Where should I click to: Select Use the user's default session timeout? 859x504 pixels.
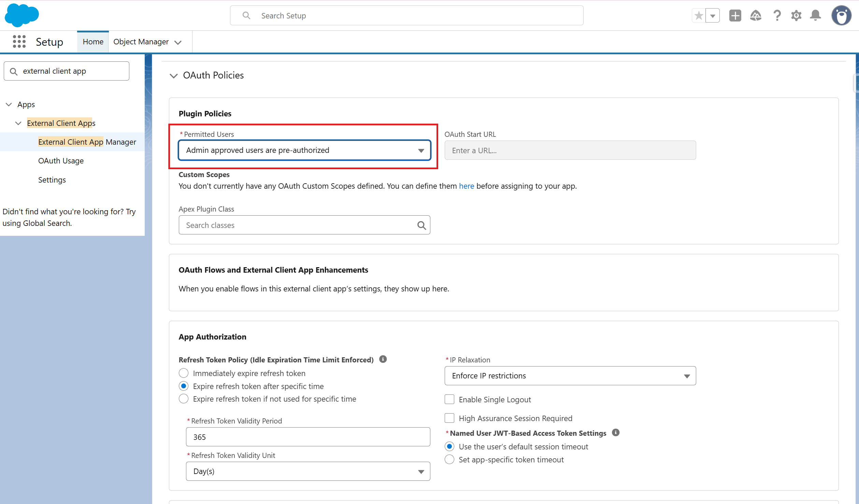click(449, 446)
